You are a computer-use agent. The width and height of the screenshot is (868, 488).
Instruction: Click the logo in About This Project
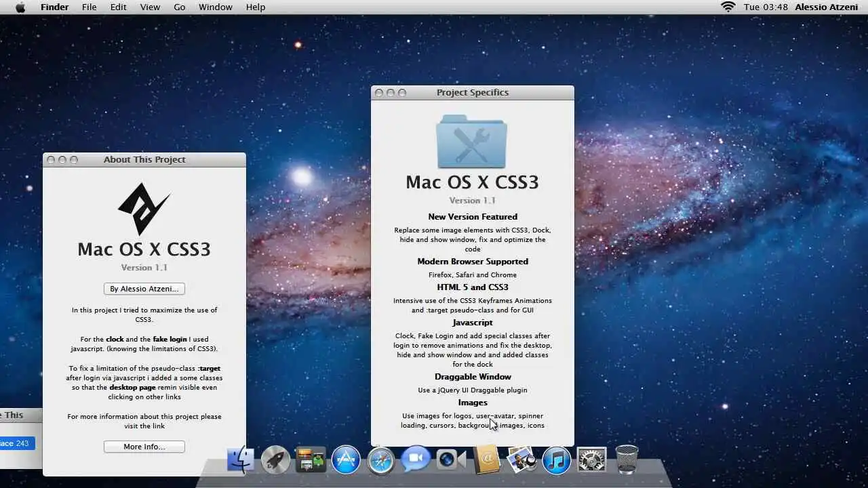[144, 209]
